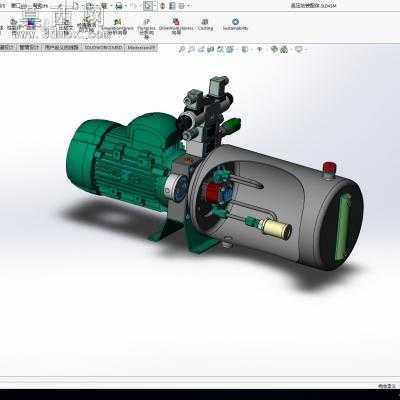This screenshot has height=400, width=400.
Task: Click Previous View icon in view toolbar
Action: (x=201, y=50)
